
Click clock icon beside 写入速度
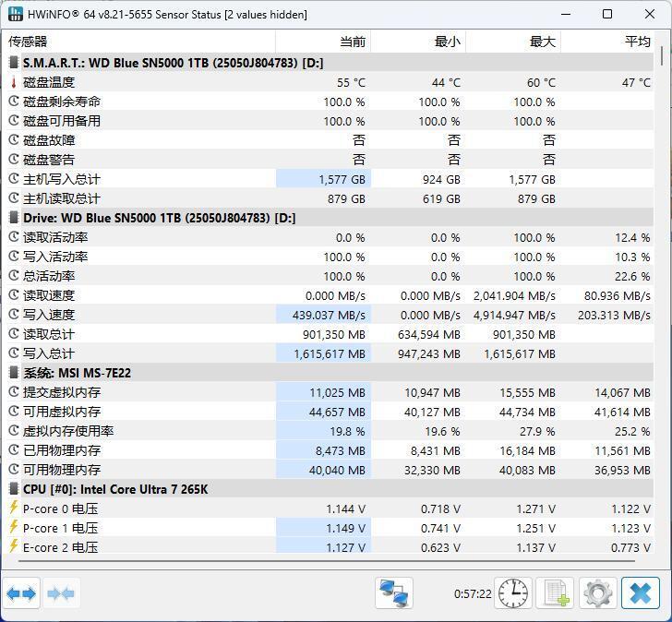pos(14,315)
